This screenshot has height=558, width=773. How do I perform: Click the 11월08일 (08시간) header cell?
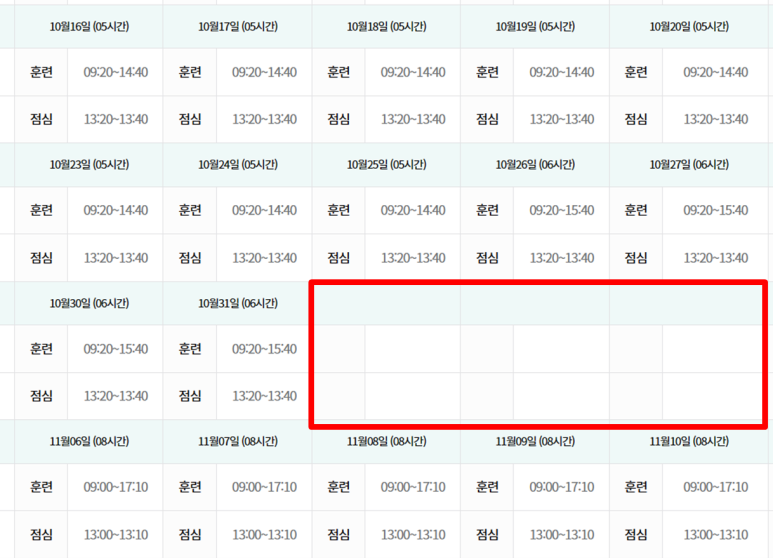386,441
